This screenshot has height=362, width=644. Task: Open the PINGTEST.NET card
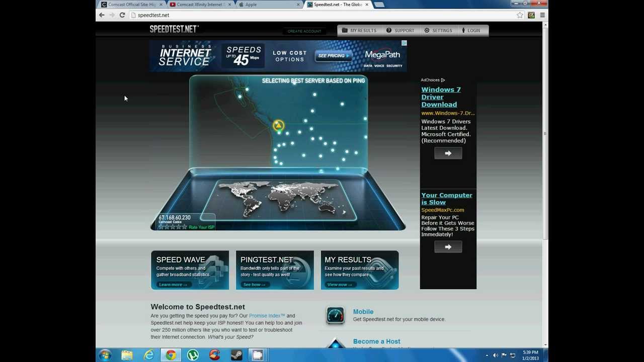click(x=275, y=270)
